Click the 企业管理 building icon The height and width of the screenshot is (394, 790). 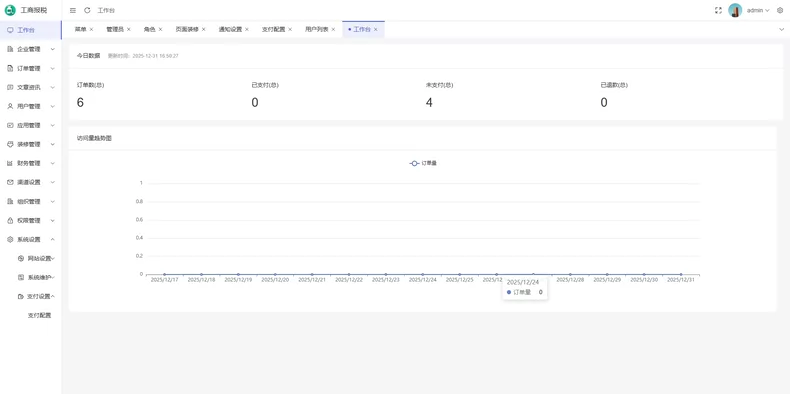(x=10, y=49)
